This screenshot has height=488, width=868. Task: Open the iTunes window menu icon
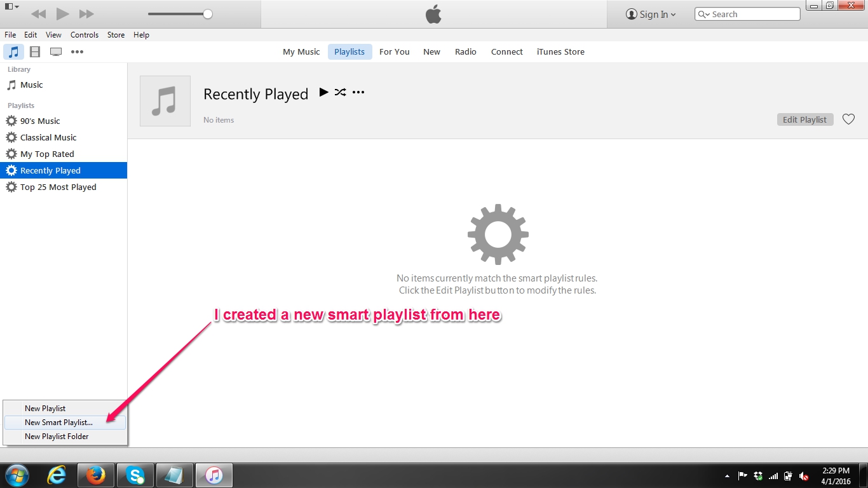point(11,6)
